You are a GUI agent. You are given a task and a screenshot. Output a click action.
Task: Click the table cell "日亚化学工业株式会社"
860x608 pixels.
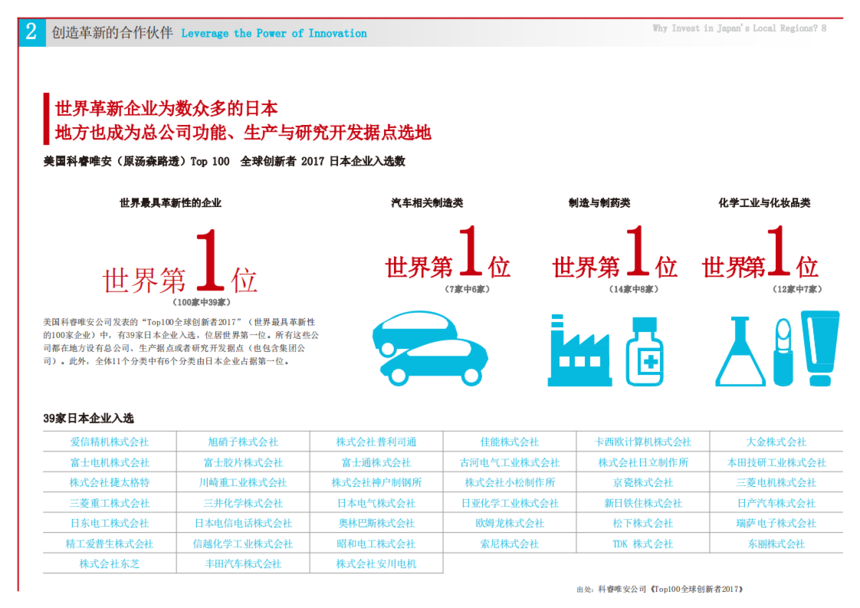(510, 503)
